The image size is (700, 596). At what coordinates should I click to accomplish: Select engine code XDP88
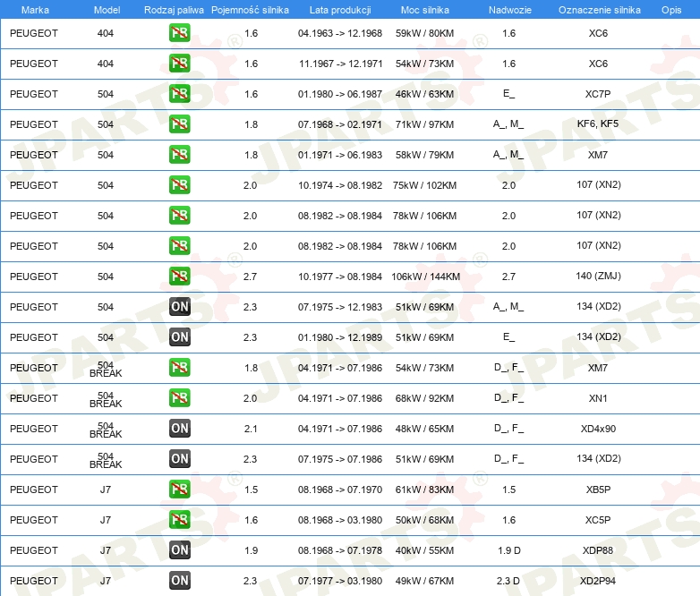(598, 550)
